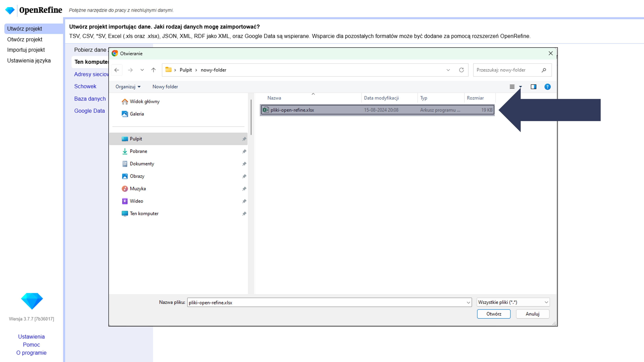The width and height of the screenshot is (644, 362).
Task: Click the up-one-level arrow icon
Action: [154, 70]
